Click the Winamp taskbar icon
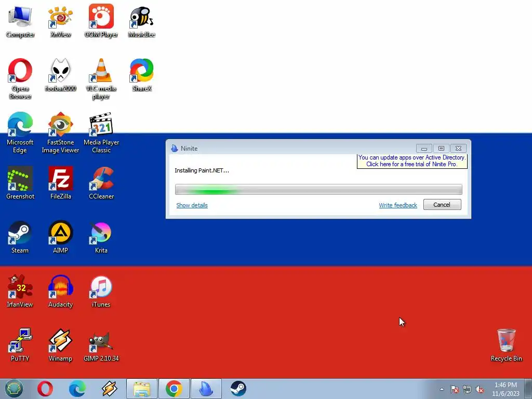Screen dimensions: 532x399 pos(109,389)
